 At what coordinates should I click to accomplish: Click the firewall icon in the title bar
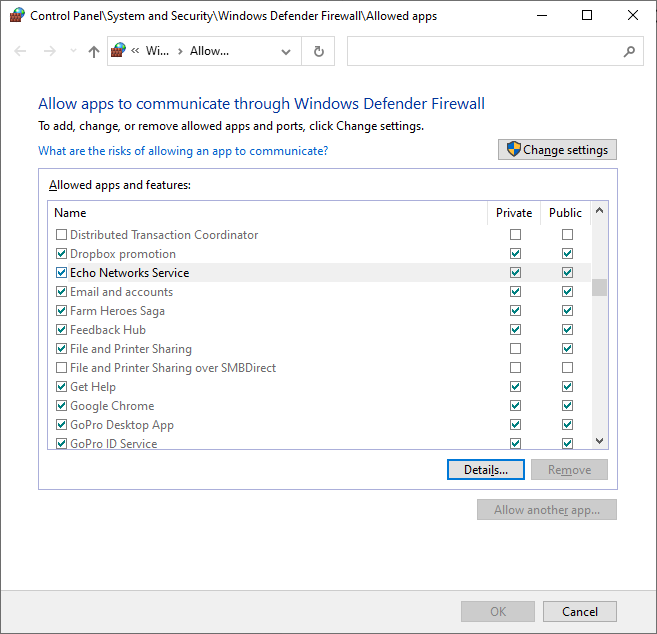[17, 16]
